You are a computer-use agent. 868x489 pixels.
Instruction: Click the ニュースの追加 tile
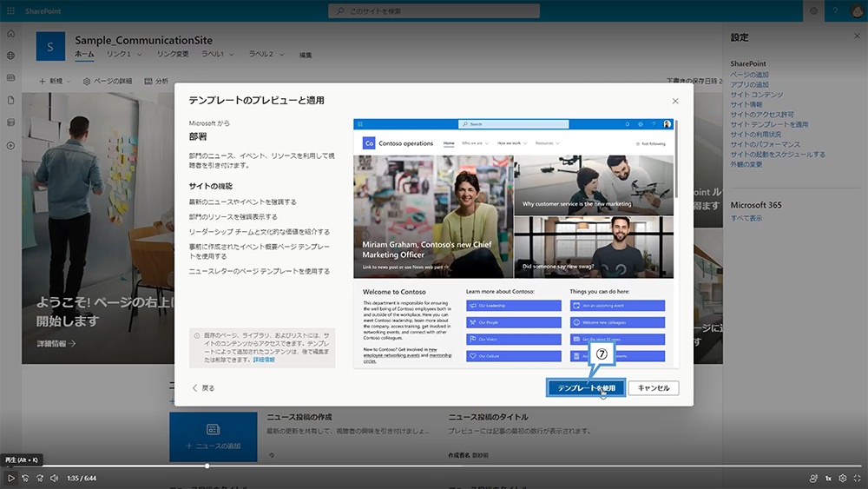click(x=214, y=436)
